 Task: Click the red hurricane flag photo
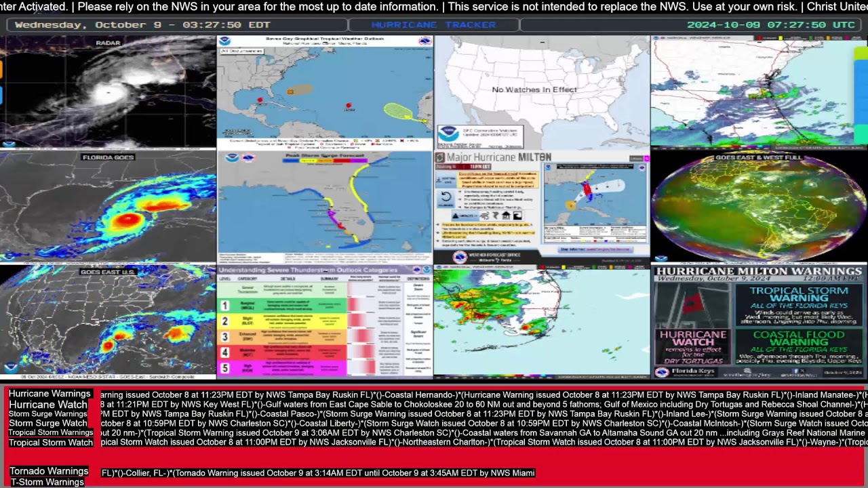(693, 305)
